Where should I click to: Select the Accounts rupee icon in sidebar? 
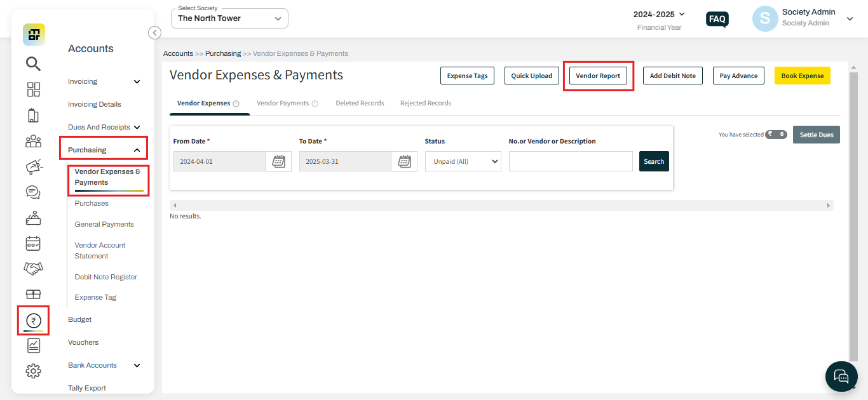(33, 320)
